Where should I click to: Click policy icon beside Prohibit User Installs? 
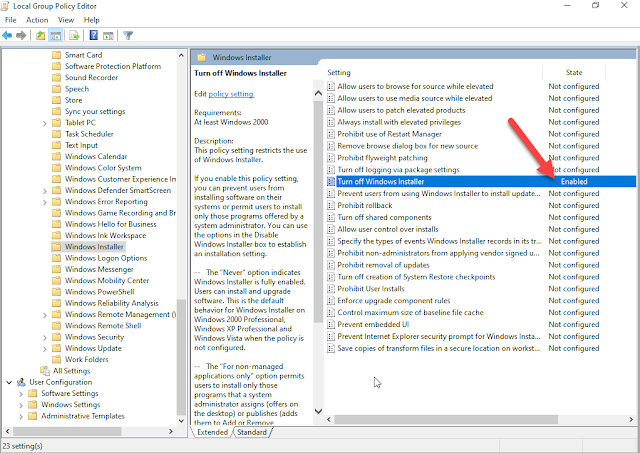(331, 289)
